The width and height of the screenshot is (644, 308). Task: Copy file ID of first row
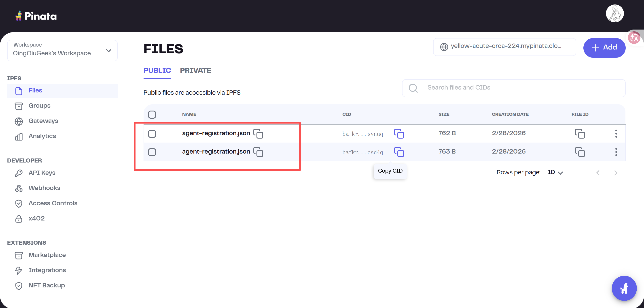click(580, 134)
